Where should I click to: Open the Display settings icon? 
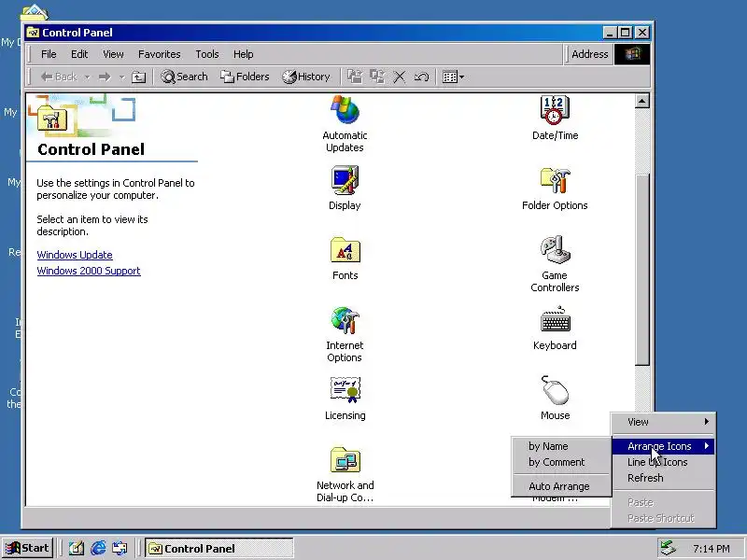pyautogui.click(x=345, y=189)
